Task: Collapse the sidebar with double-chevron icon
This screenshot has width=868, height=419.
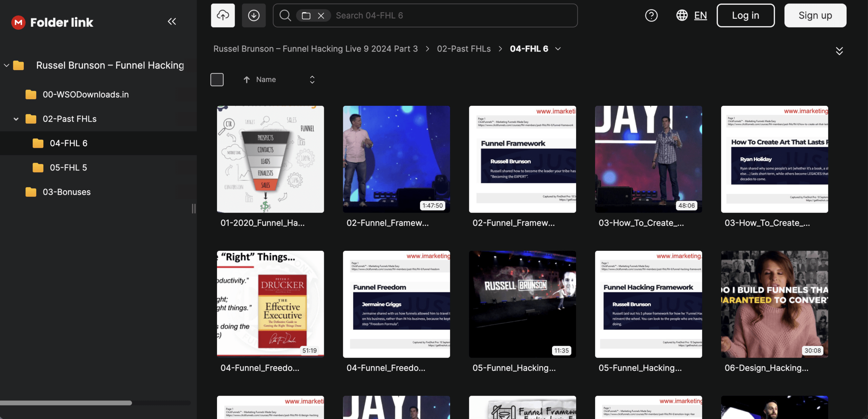Action: (172, 22)
